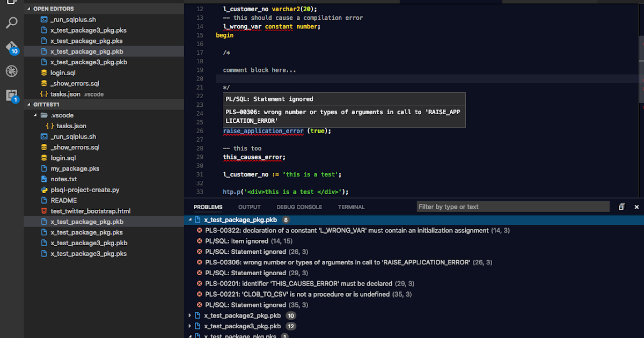Select x_test_package3_pkg.pkb in Open Editors
Image resolution: width=644 pixels, height=338 pixels.
[x=104, y=62]
